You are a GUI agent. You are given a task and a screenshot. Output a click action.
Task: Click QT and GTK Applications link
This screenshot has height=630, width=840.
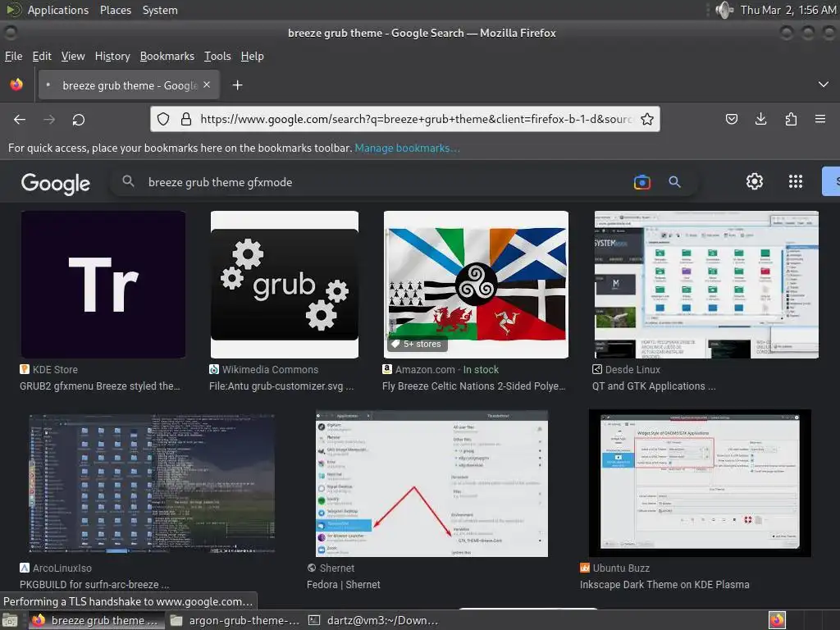pyautogui.click(x=654, y=386)
